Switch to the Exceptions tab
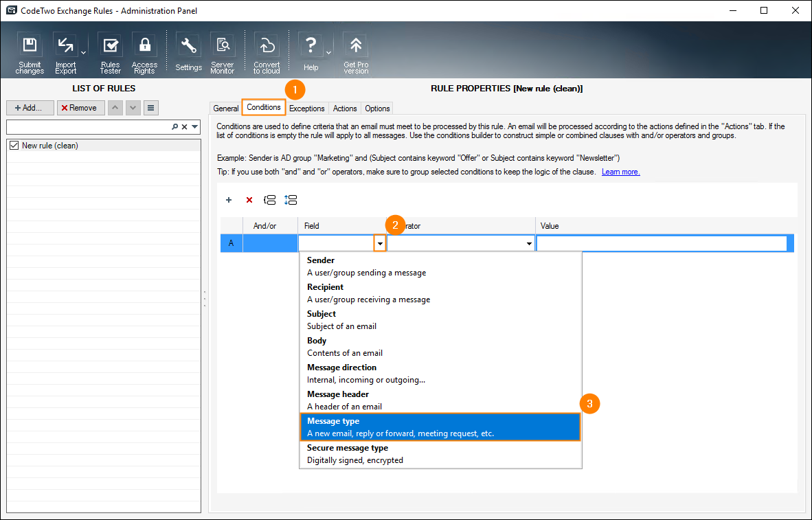812x520 pixels. 306,109
